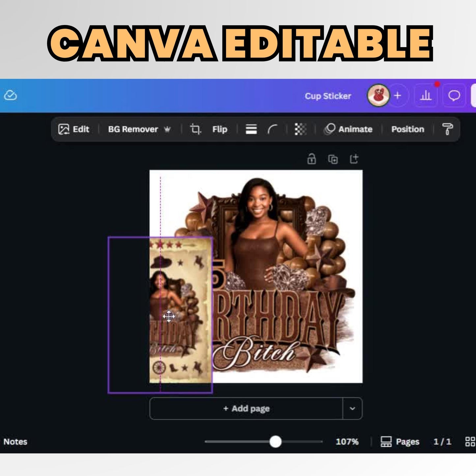This screenshot has height=476, width=476.
Task: Toggle the grid view icon
Action: click(x=470, y=441)
